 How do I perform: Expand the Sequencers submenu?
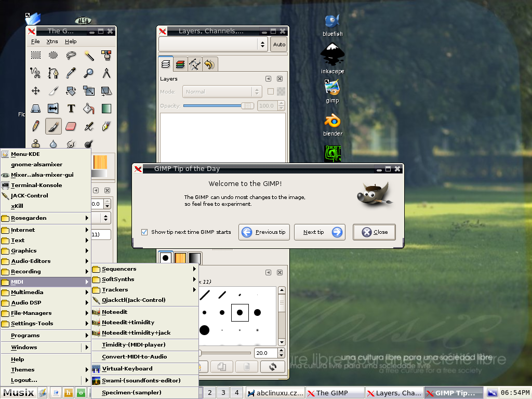(145, 269)
